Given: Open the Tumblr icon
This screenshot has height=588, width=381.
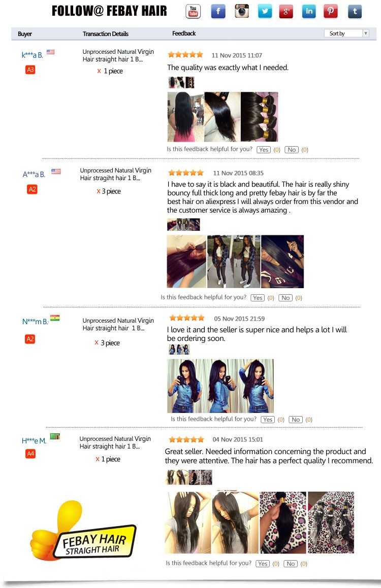Looking at the screenshot, I should (x=355, y=11).
